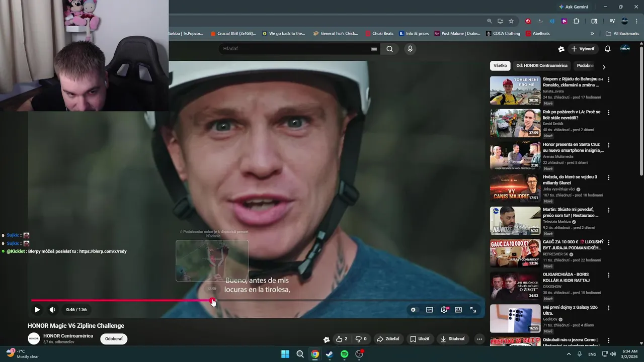Open options for Rok po požárech video
The image size is (644, 362).
[x=609, y=113]
